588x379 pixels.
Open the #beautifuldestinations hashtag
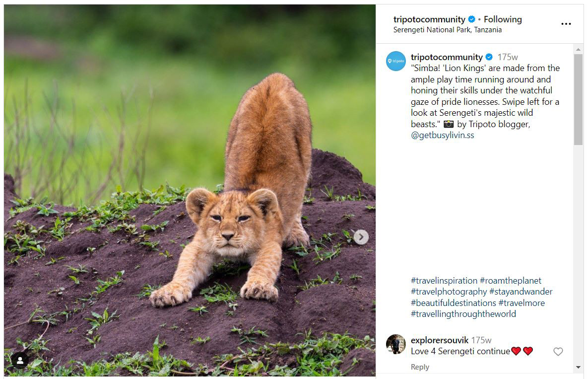(x=453, y=303)
